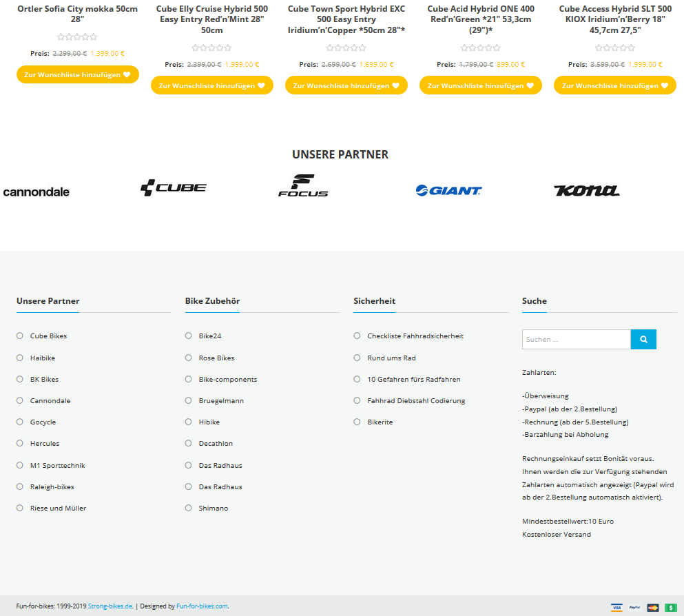This screenshot has height=616, width=684.
Task: Open the Raleigh-bikes link
Action: click(52, 487)
